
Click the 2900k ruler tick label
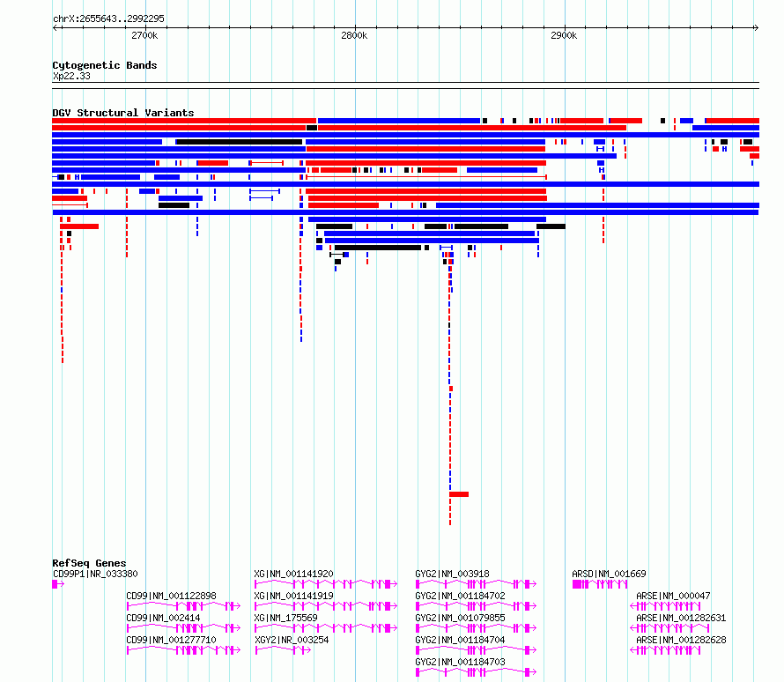pos(564,35)
